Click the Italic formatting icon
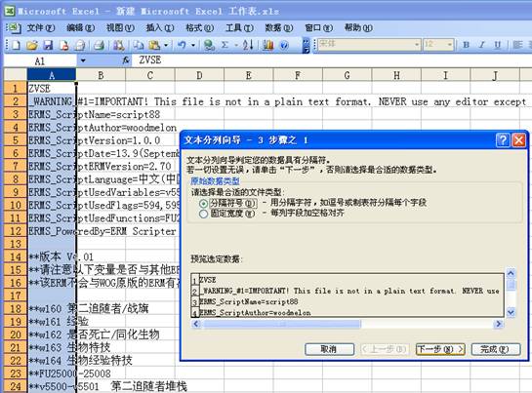 click(481, 45)
